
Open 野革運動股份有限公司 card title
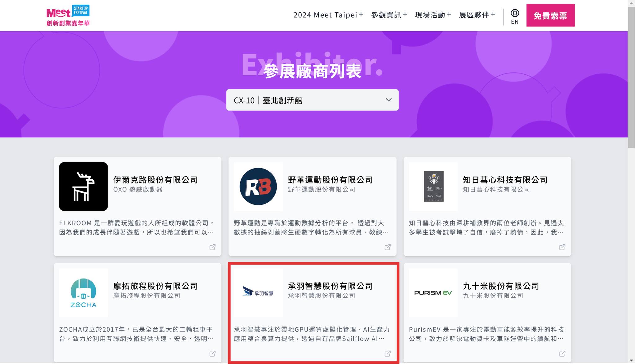point(330,180)
